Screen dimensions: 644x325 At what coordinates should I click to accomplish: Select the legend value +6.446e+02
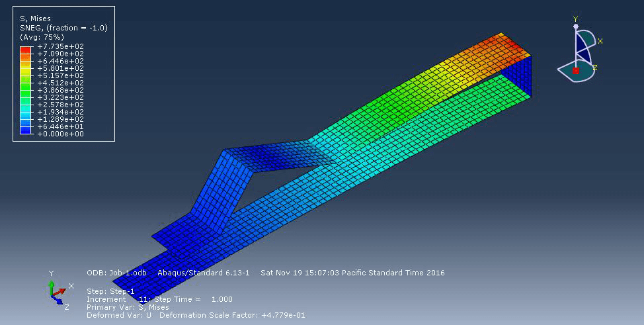point(60,61)
